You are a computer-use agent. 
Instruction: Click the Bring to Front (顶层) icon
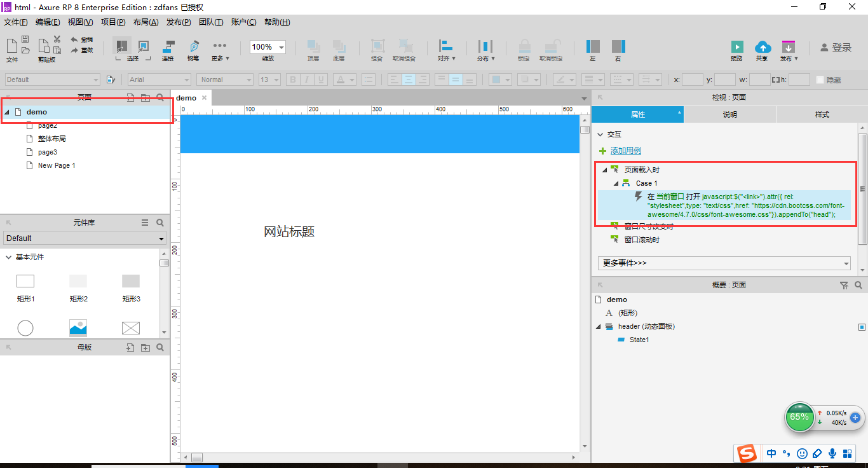tap(313, 46)
